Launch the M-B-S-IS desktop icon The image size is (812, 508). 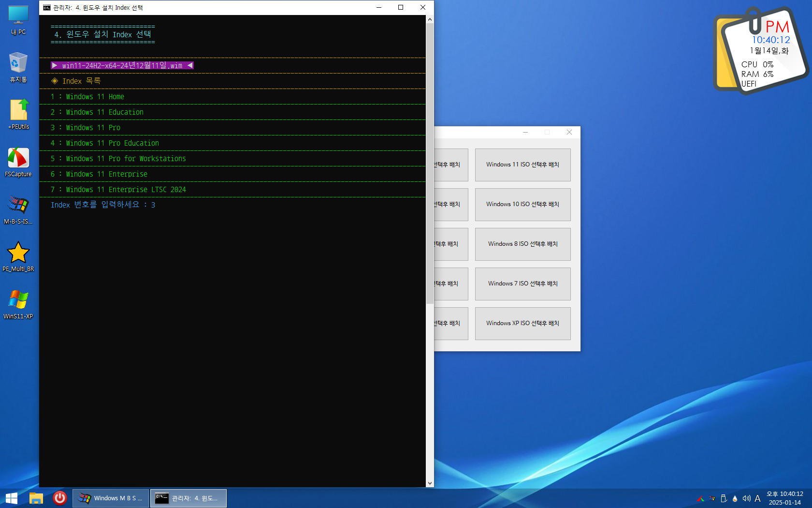[x=18, y=209]
